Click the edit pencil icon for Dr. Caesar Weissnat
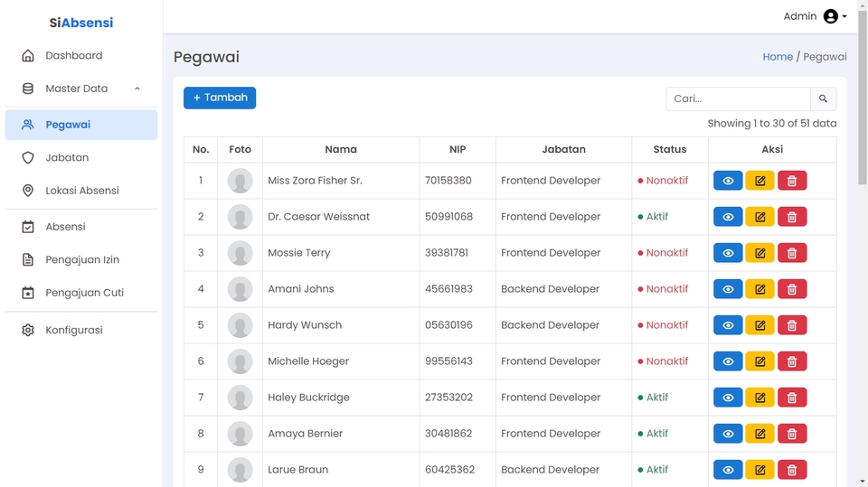Screen dimensions: 868x487 759,217
